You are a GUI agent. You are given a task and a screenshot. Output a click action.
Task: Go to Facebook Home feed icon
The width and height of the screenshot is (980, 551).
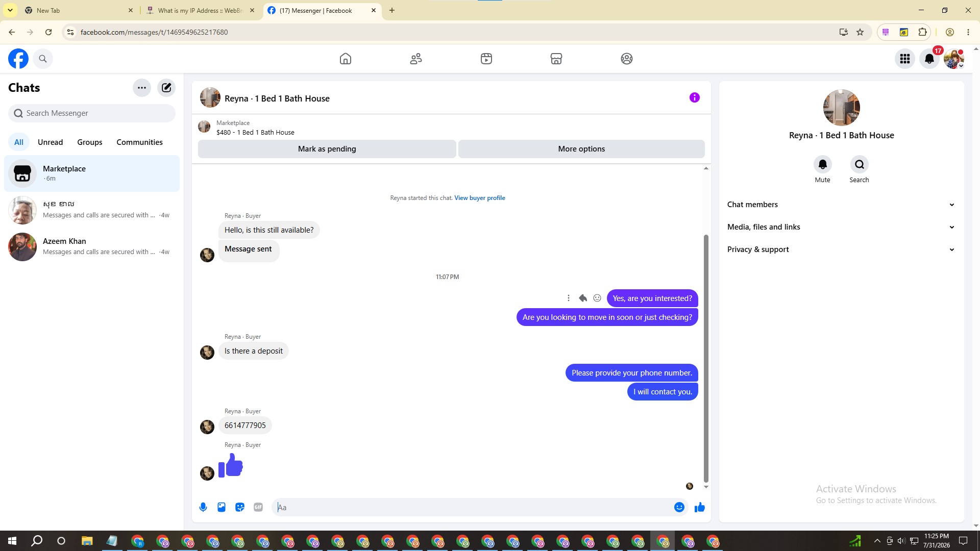click(346, 59)
